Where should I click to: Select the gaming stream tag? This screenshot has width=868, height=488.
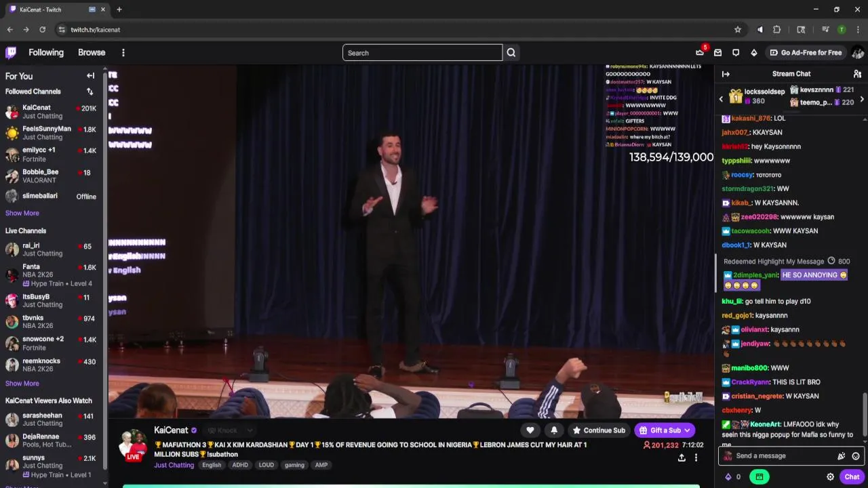294,465
